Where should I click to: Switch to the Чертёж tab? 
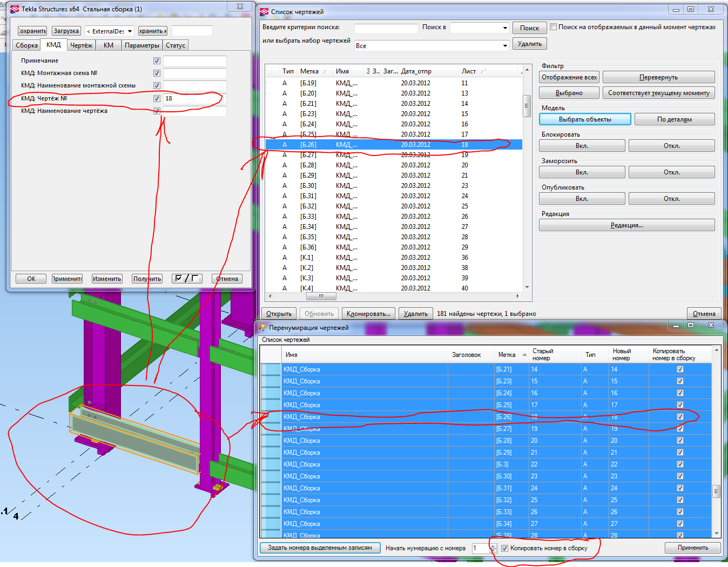click(82, 45)
